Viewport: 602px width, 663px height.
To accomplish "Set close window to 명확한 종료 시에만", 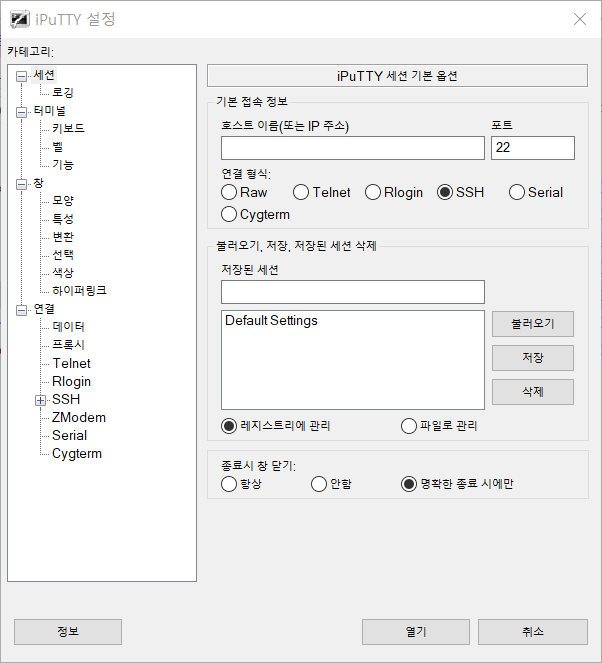I will point(457,484).
